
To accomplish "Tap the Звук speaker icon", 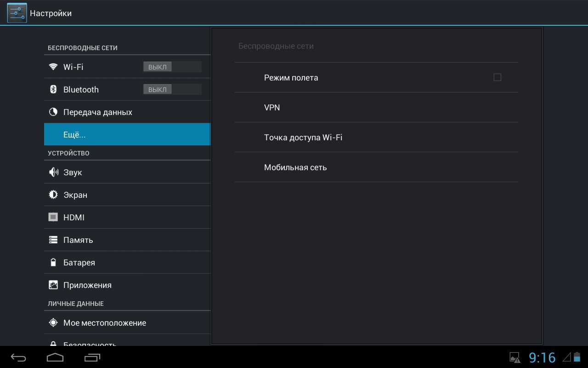I will (x=53, y=172).
